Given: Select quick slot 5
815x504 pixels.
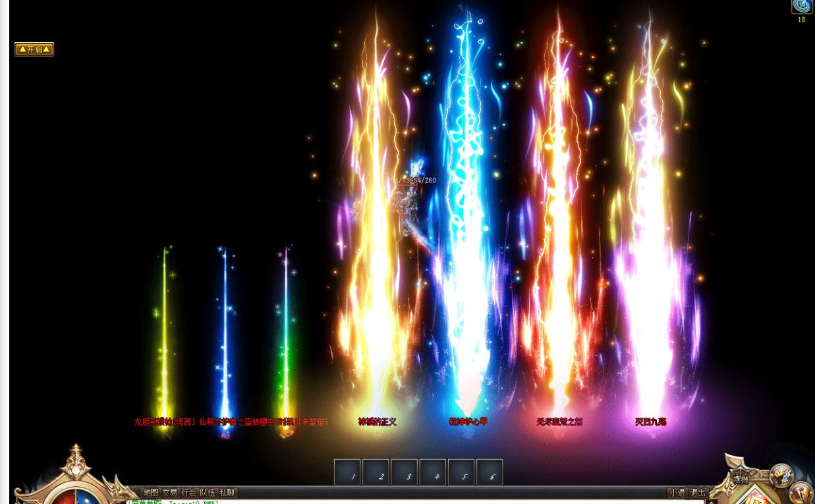Looking at the screenshot, I should (461, 472).
